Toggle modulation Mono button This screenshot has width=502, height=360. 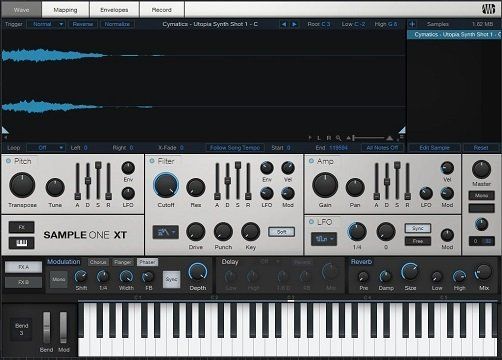tap(58, 279)
